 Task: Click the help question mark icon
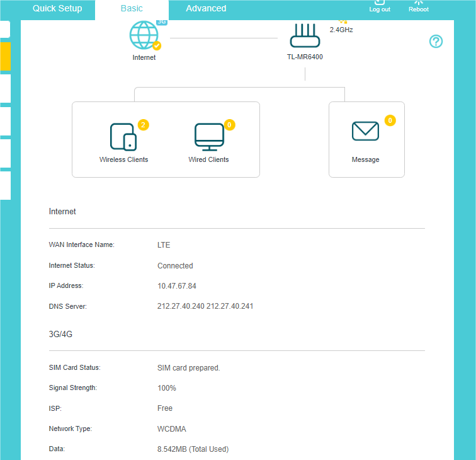click(x=436, y=42)
